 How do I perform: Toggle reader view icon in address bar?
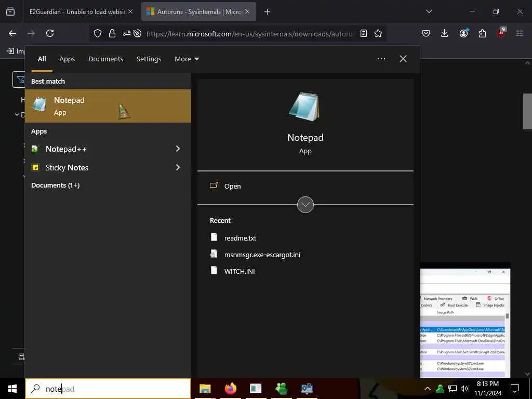pos(364,33)
